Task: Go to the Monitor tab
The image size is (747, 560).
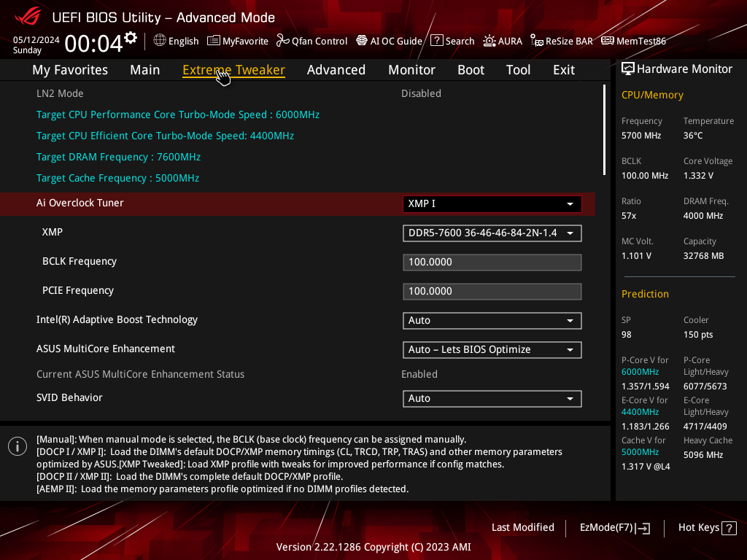Action: 411,70
